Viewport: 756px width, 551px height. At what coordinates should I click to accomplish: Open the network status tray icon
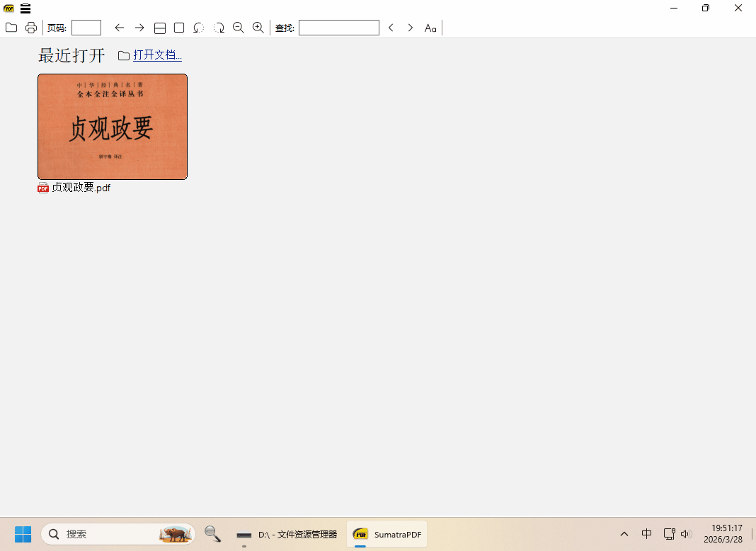[669, 533]
